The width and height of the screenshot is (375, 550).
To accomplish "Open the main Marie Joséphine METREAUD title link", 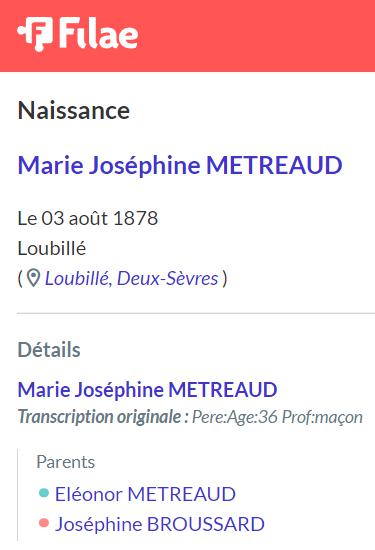I will click(x=180, y=165).
